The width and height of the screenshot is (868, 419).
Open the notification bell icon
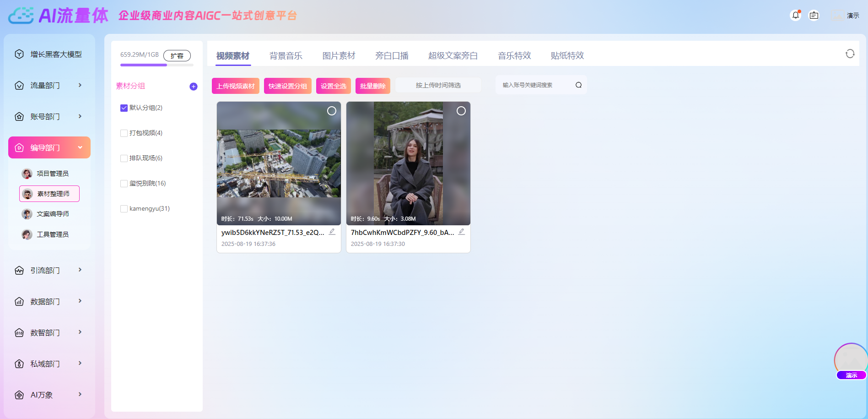click(795, 15)
